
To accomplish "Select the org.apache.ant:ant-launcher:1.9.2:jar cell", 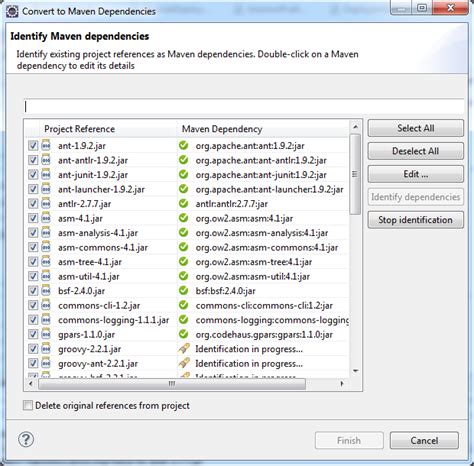I will coord(269,189).
